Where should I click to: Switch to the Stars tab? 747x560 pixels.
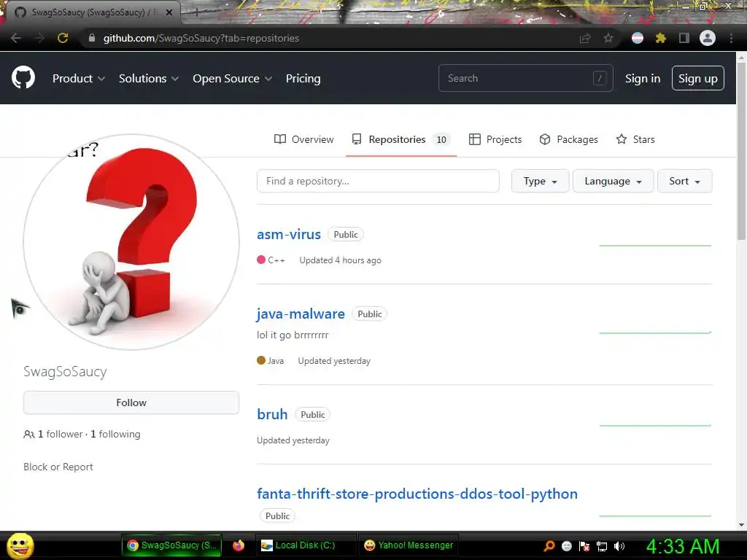coord(635,139)
